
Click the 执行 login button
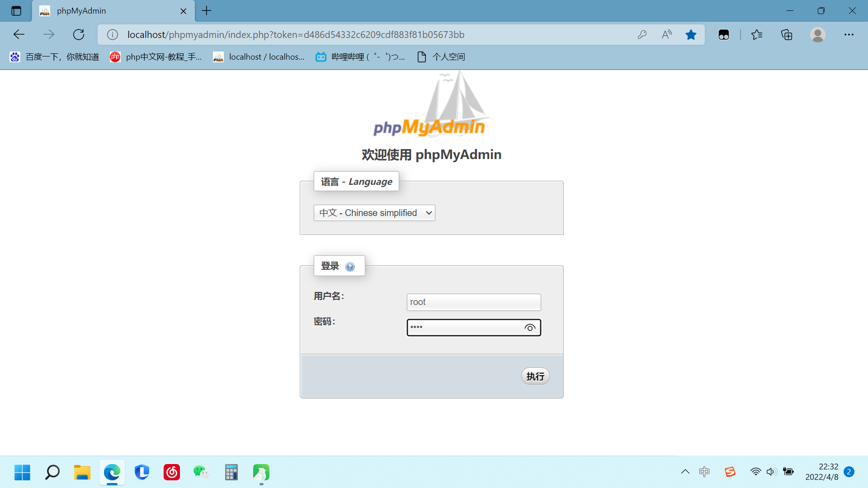pos(535,376)
